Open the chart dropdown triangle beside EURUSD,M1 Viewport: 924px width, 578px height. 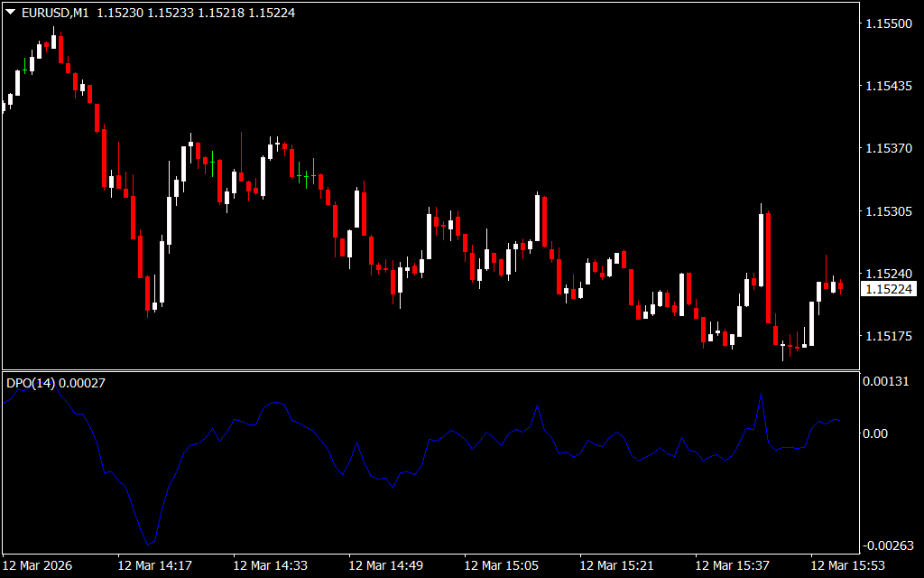(11, 13)
